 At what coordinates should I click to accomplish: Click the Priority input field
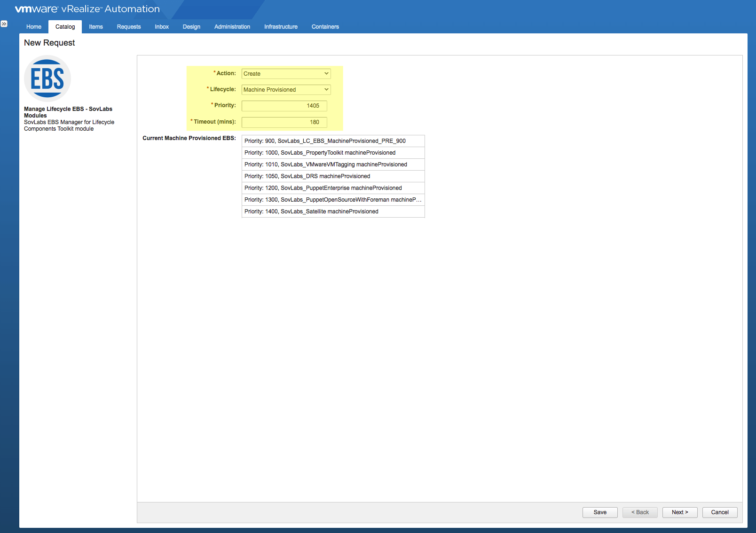pos(284,106)
